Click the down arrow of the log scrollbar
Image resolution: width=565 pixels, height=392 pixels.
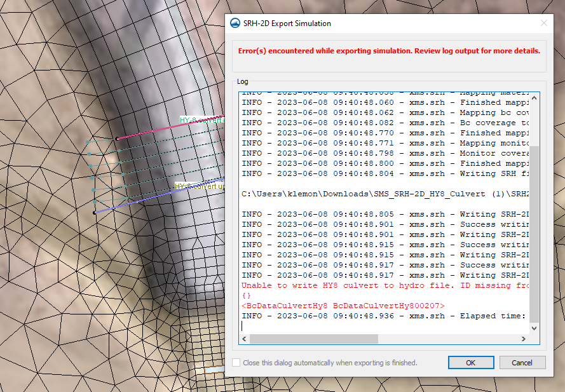click(534, 328)
